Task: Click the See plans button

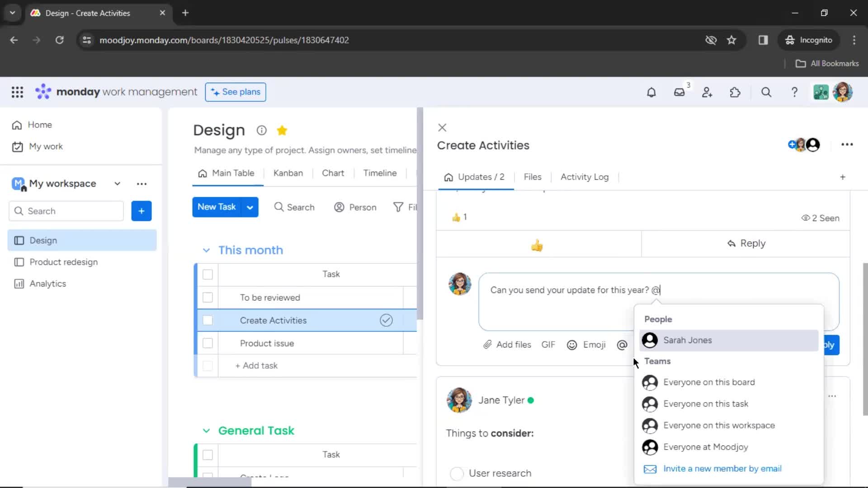Action: click(x=236, y=92)
